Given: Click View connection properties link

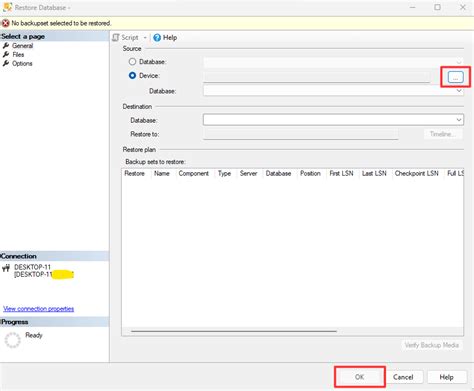Looking at the screenshot, I should 38,309.
